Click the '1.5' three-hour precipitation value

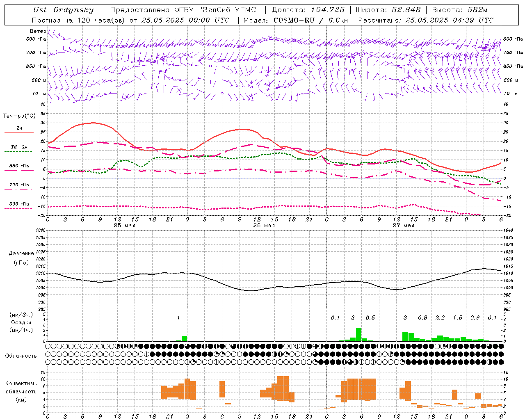[x=457, y=317]
